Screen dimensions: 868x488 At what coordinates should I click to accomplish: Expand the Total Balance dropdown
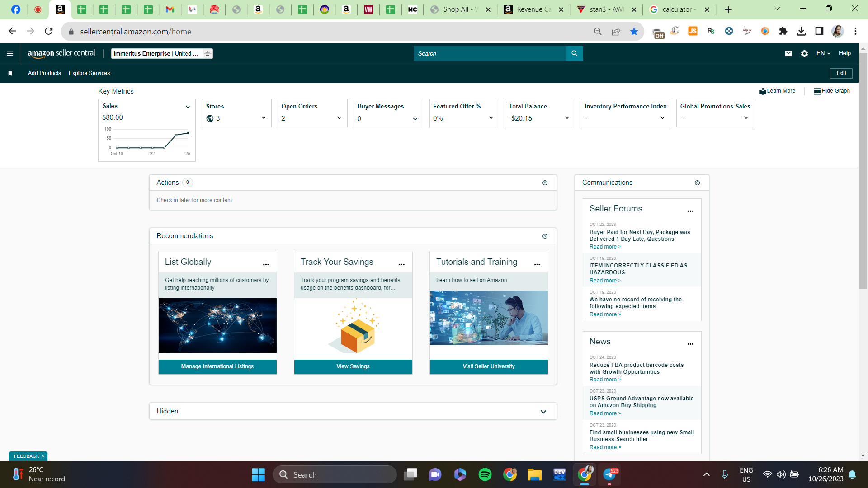[567, 118]
